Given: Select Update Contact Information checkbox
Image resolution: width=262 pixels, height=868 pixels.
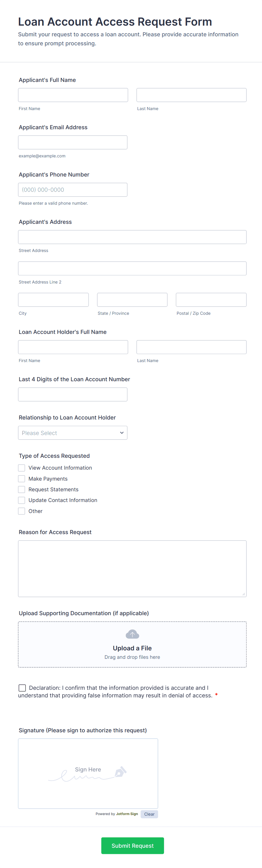Looking at the screenshot, I should tap(22, 500).
